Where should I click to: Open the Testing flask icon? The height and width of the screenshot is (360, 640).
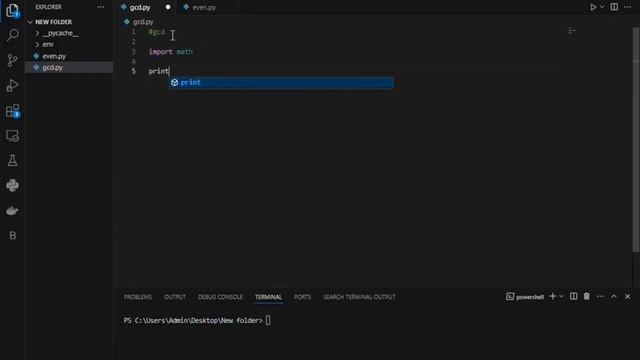coord(12,160)
